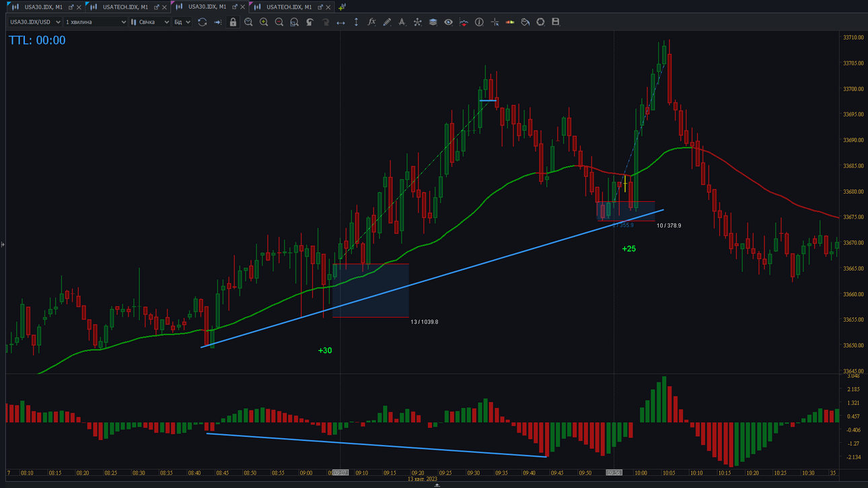Select the text annotation A tool
868x488 pixels.
(402, 22)
